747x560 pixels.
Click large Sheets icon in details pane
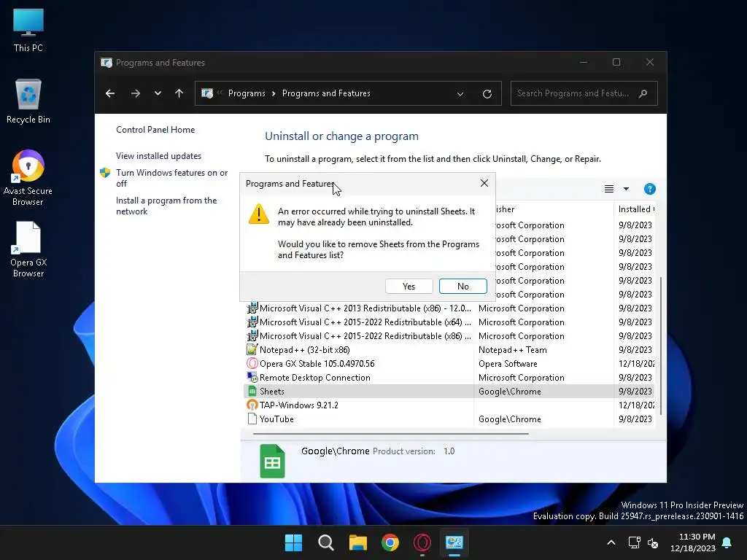[x=272, y=461]
